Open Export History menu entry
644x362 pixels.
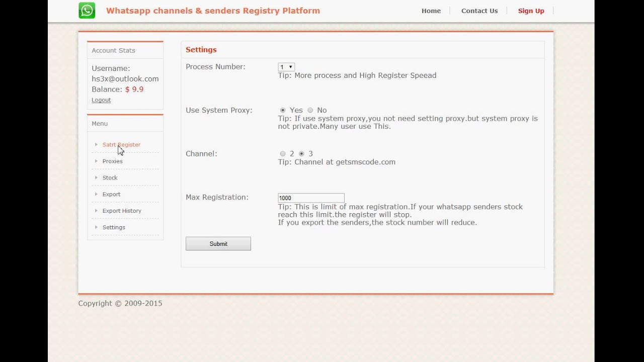[122, 211]
